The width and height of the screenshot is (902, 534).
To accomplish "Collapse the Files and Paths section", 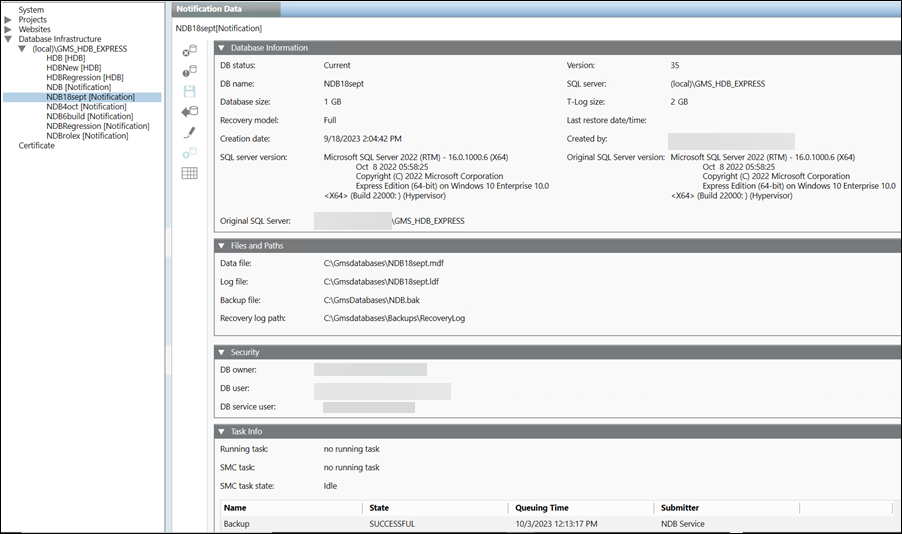I will click(221, 245).
